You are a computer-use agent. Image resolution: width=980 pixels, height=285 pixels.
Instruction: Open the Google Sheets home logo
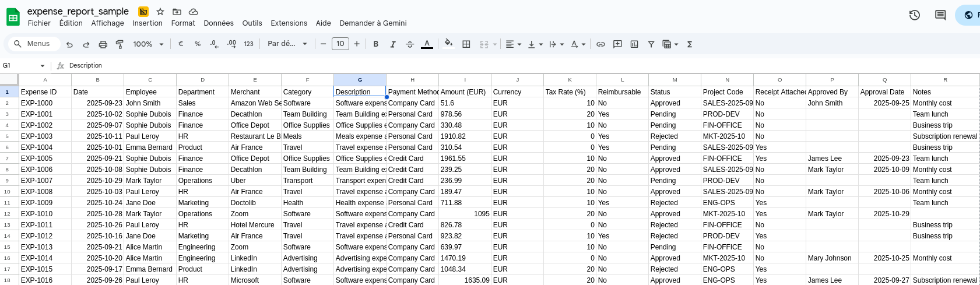tap(13, 17)
